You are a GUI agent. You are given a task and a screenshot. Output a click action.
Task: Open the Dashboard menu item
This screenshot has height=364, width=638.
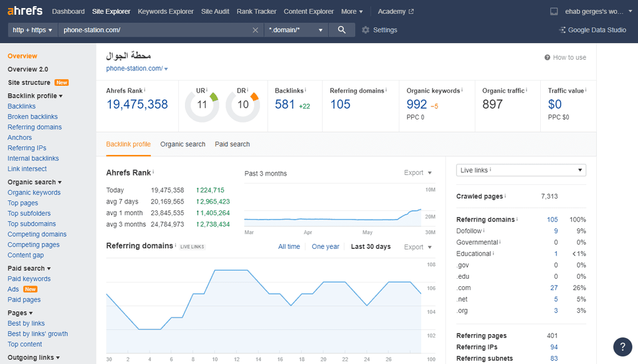click(69, 11)
